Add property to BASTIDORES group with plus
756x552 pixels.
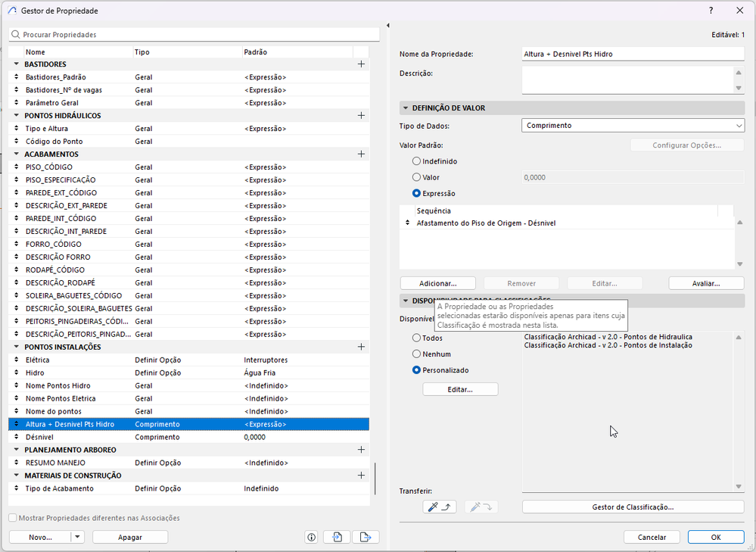click(361, 64)
